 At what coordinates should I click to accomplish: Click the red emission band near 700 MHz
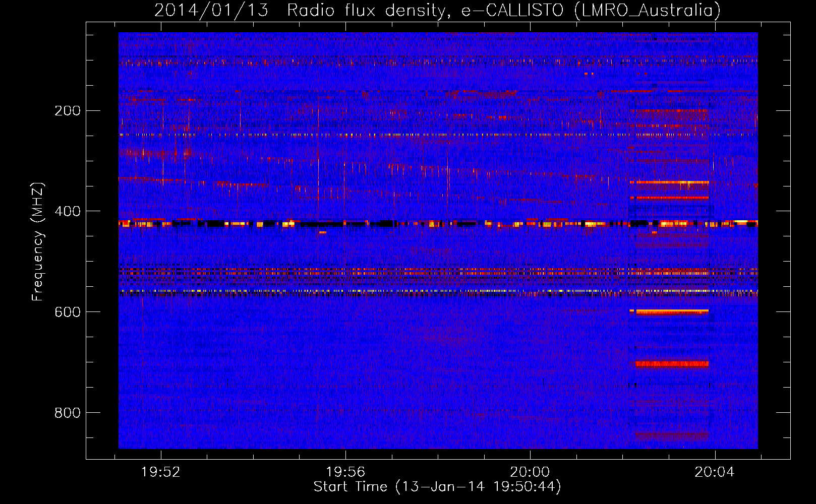coord(672,364)
